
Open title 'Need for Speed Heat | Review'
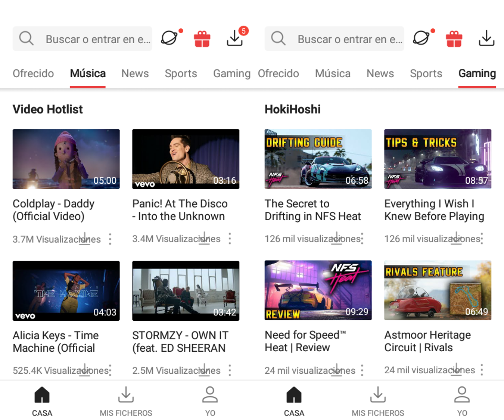click(305, 341)
